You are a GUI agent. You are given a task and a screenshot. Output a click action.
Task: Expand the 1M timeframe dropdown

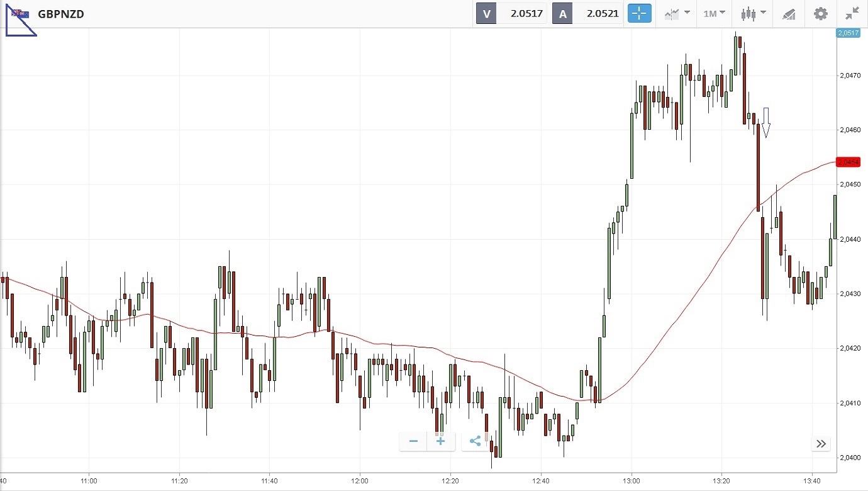click(x=714, y=13)
